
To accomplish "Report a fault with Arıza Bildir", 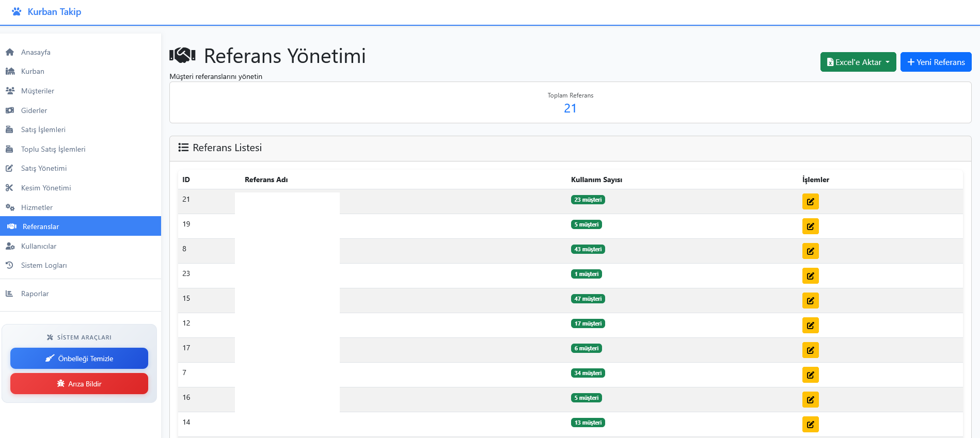I will [79, 384].
